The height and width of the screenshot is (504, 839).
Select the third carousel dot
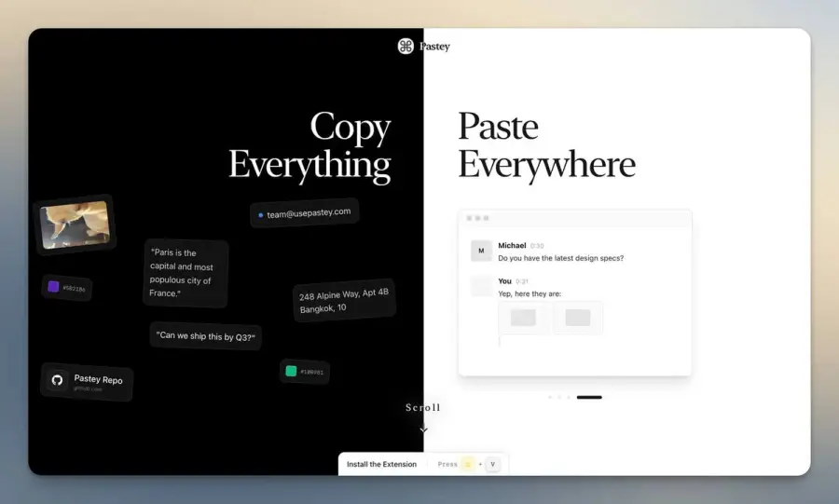(569, 397)
